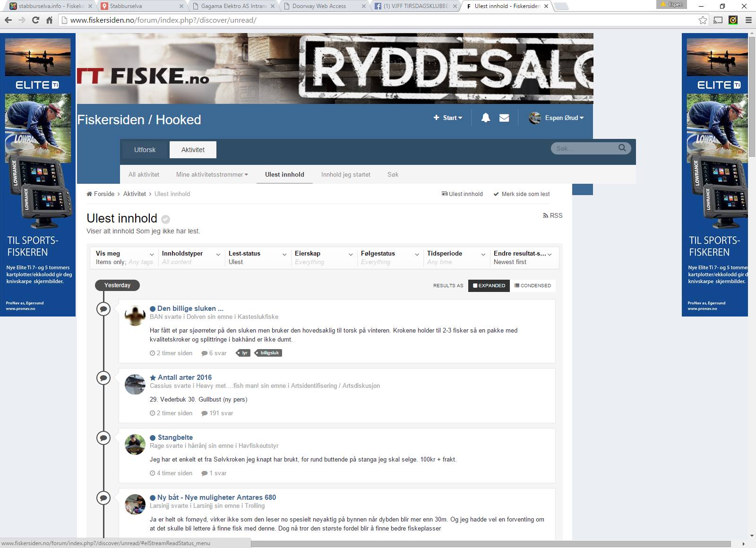Open Rage's avatar on Stangbelte post
756x548 pixels.
click(x=135, y=444)
